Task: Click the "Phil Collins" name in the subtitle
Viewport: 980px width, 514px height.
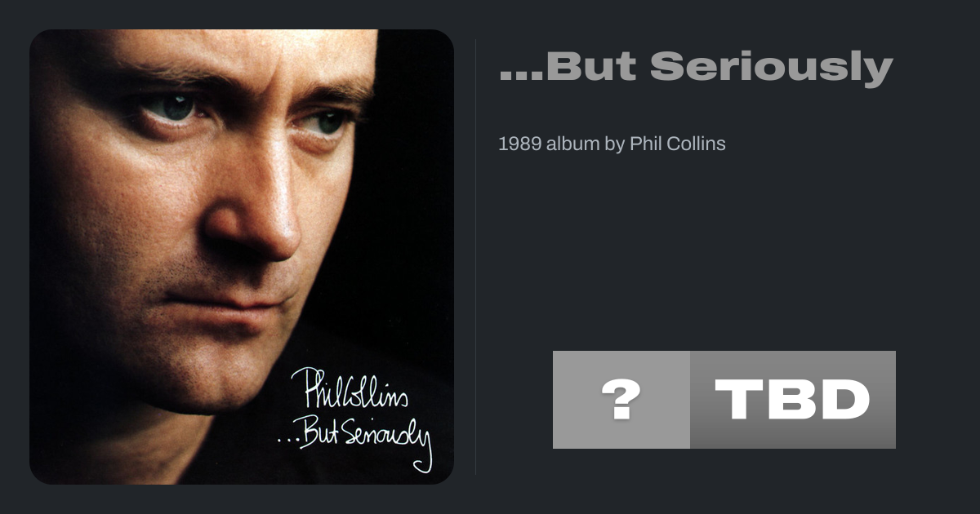Action: click(678, 144)
